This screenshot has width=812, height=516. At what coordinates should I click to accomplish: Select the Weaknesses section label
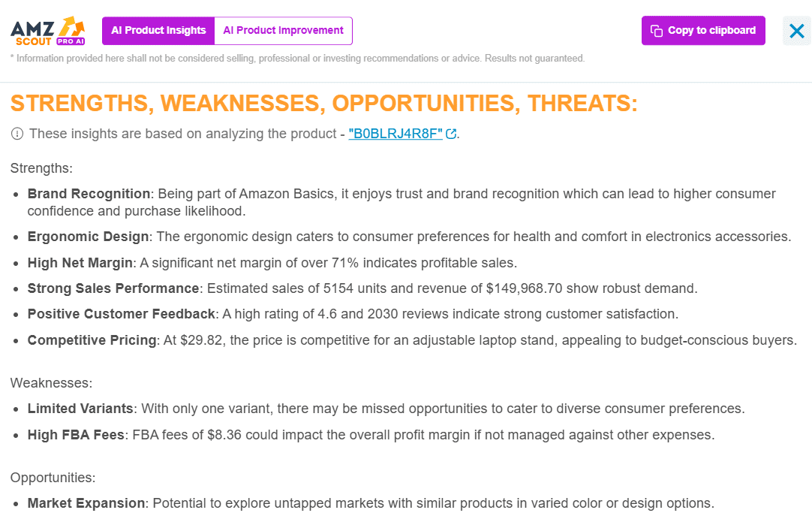(x=51, y=383)
